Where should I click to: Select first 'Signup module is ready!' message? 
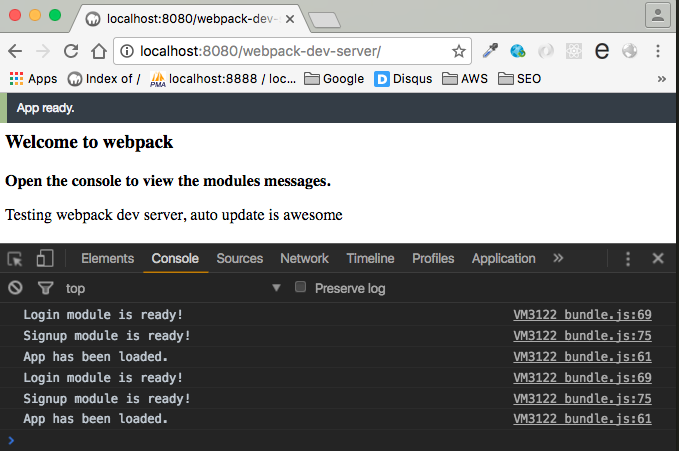click(x=107, y=336)
